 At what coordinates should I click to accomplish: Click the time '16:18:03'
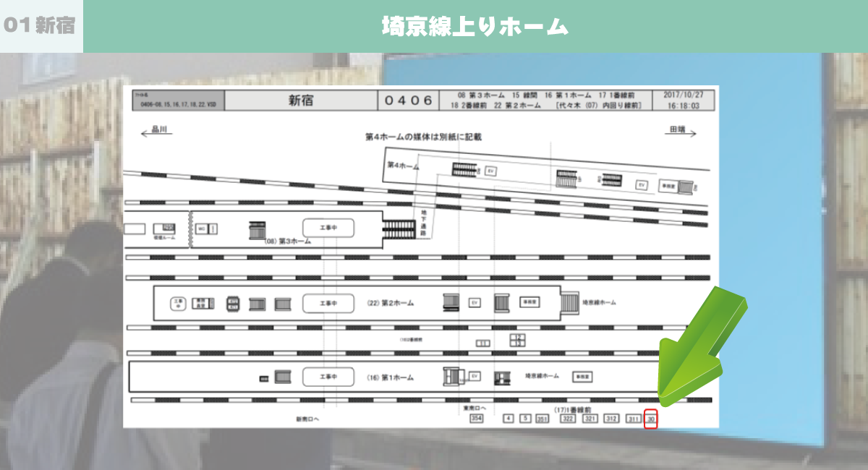pos(684,106)
